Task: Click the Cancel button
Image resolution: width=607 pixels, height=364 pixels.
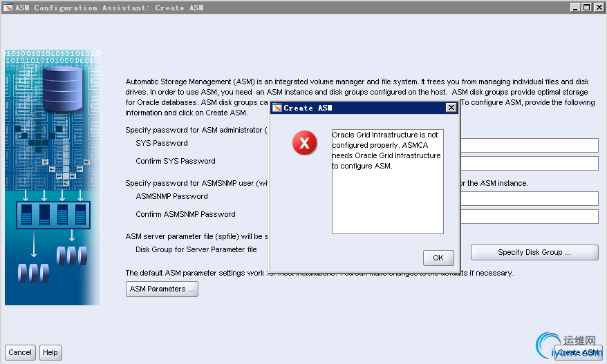Action: [20, 352]
